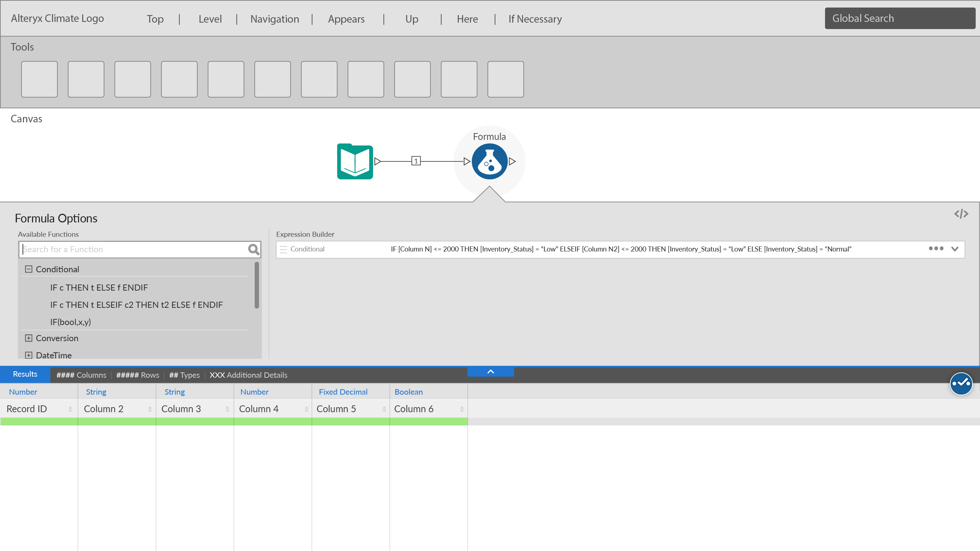Click the three dots expression options
Viewport: 980px width, 551px height.
click(936, 249)
